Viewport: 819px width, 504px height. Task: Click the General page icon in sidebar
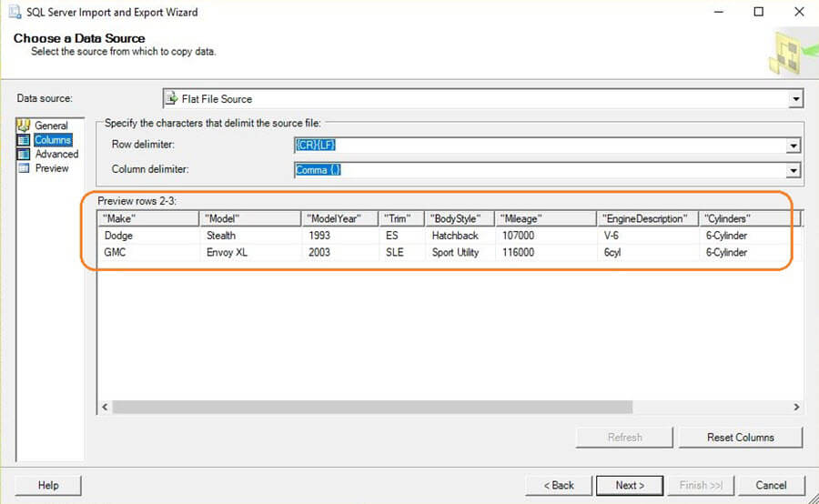(24, 126)
